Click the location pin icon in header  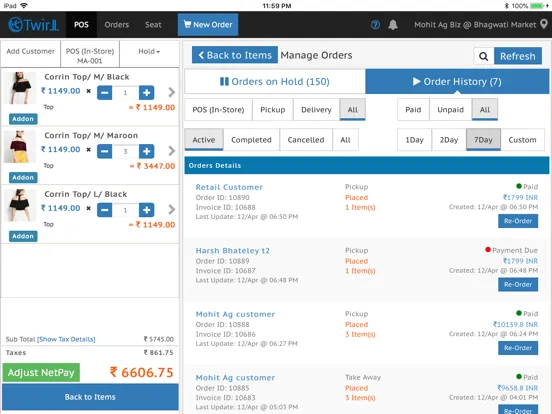(x=544, y=24)
